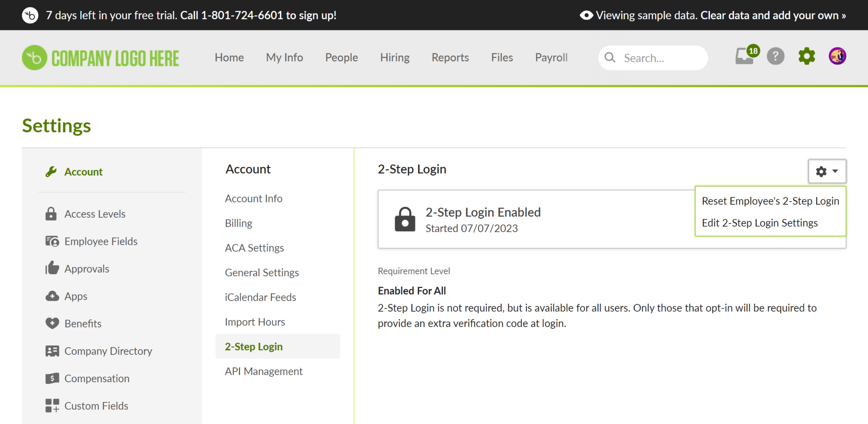Open the settings gear in top navigation

click(807, 56)
